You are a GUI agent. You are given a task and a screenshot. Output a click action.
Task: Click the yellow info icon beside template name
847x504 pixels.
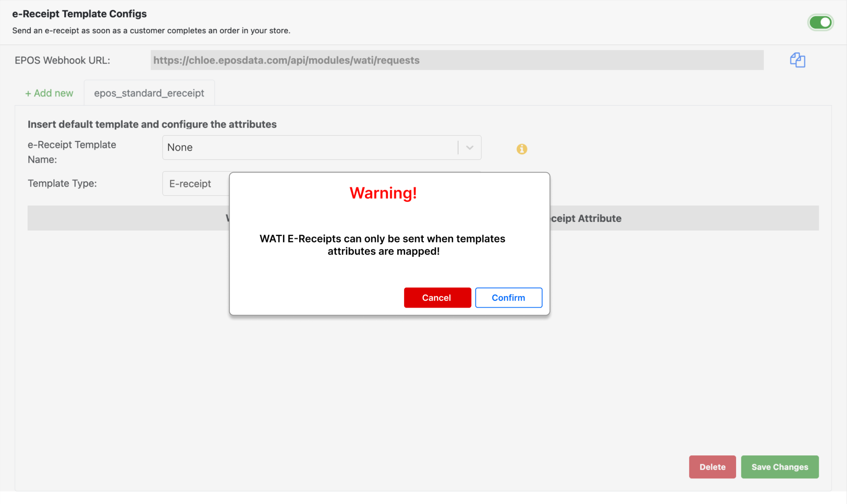click(522, 149)
